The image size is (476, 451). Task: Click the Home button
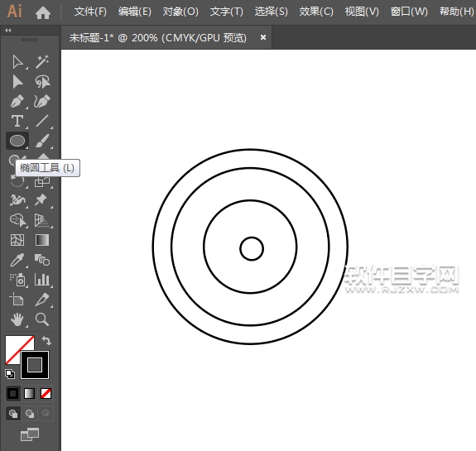(x=43, y=12)
